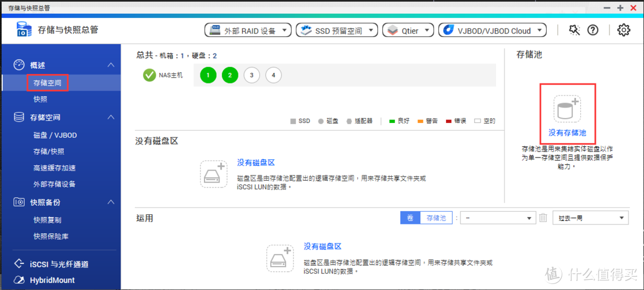Open the 外部 RAID 设备 dropdown
The image size is (644, 290).
tap(247, 30)
